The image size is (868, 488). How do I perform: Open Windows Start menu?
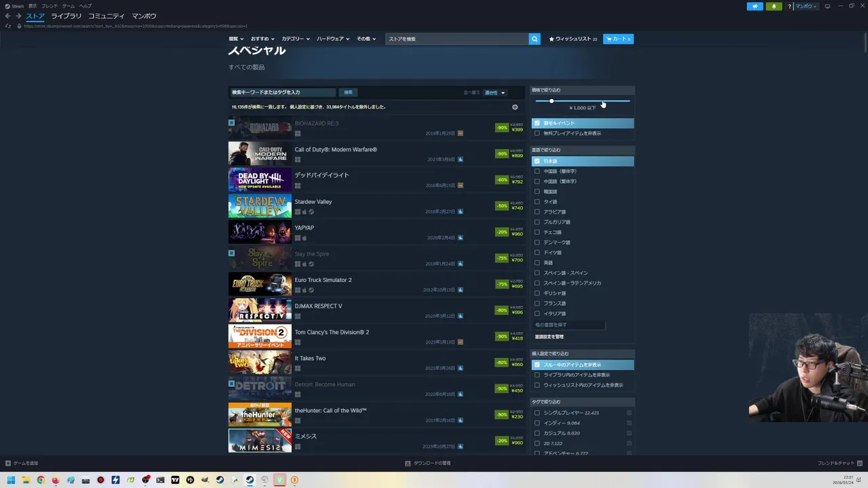11,480
